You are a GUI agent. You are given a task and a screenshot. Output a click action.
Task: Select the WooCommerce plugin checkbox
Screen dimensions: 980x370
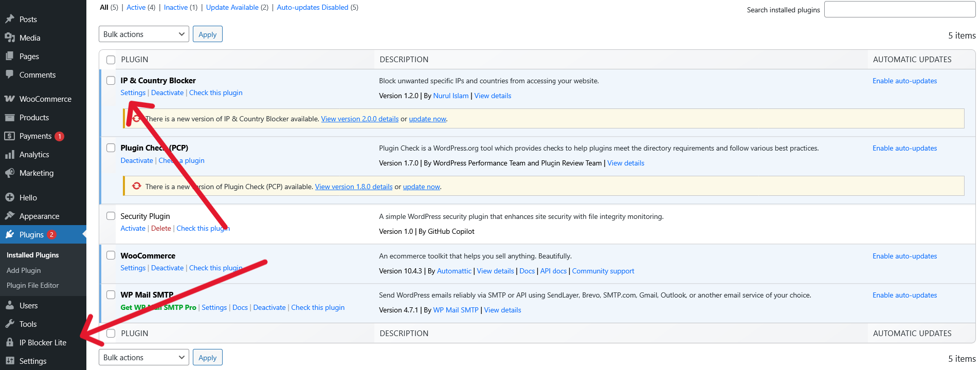point(111,255)
